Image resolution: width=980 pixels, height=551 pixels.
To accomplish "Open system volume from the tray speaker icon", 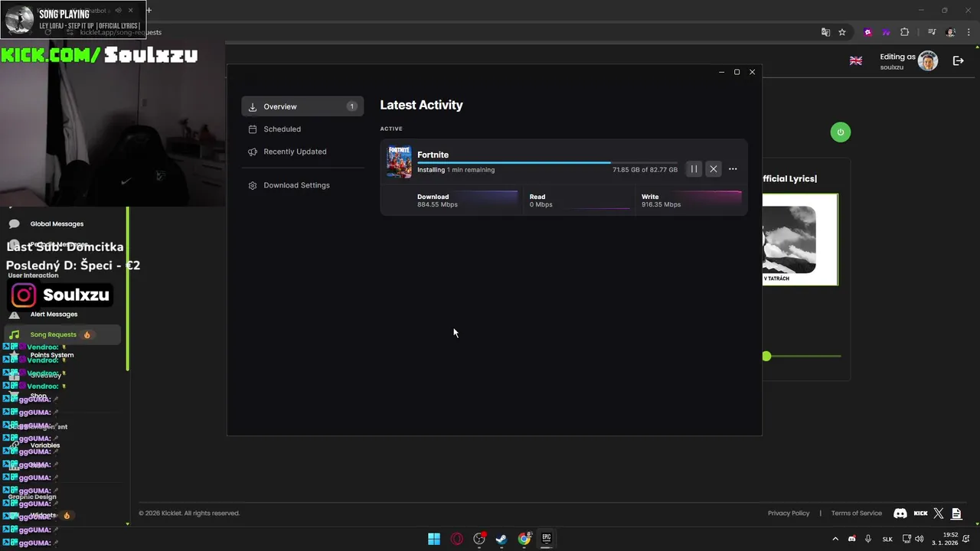I will coord(920,539).
